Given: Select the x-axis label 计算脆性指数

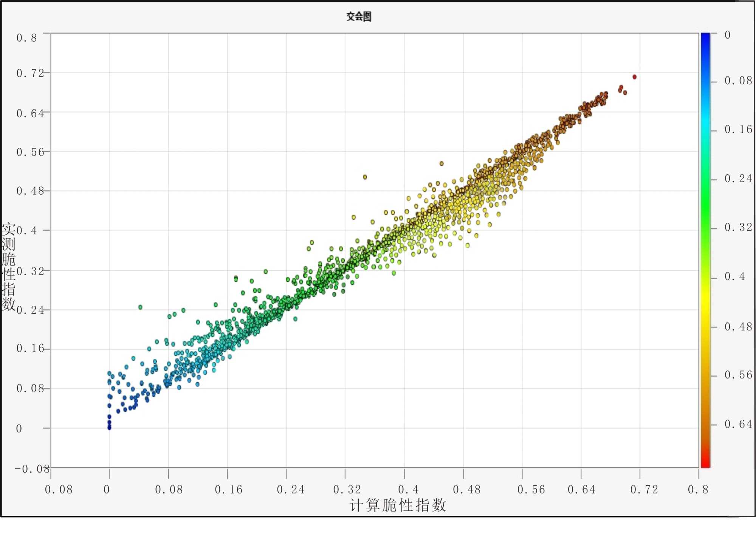Looking at the screenshot, I should pyautogui.click(x=398, y=505).
